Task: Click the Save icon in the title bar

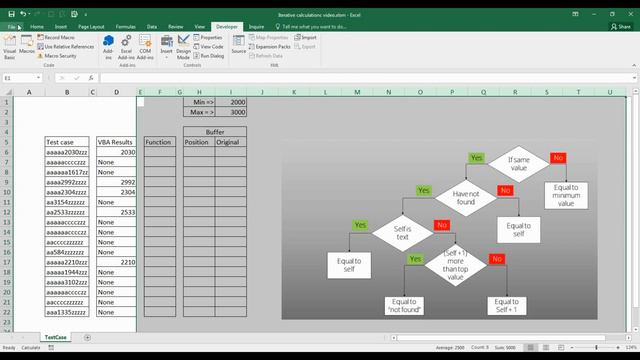Action: (11, 14)
